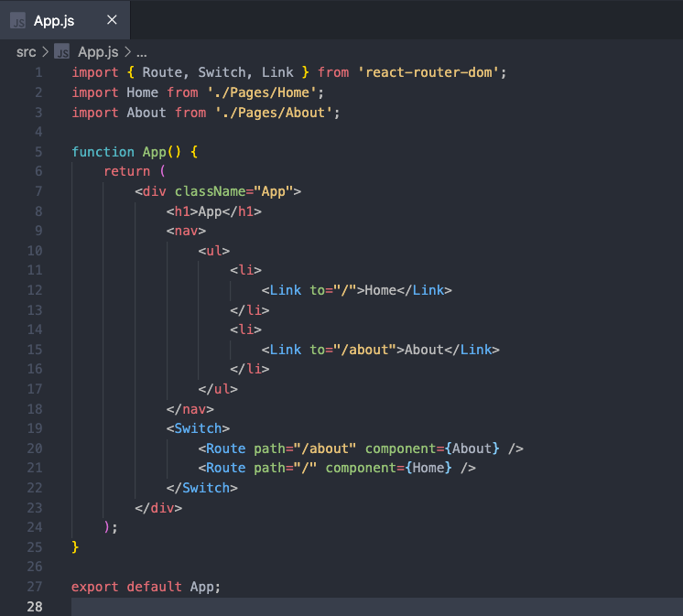Click the opening nav tag
Viewport: 683px width, 616px height.
coord(186,231)
